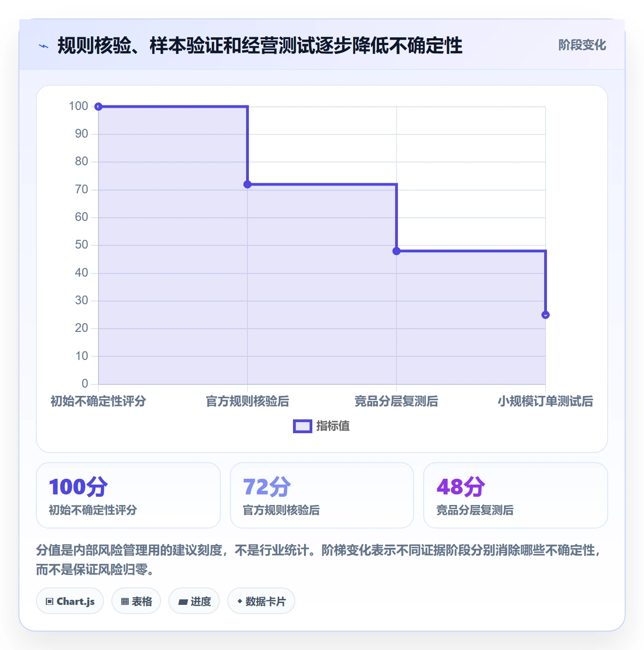Click the 竞品分层复测后 x-axis label
Image resolution: width=644 pixels, height=650 pixels.
pos(397,401)
